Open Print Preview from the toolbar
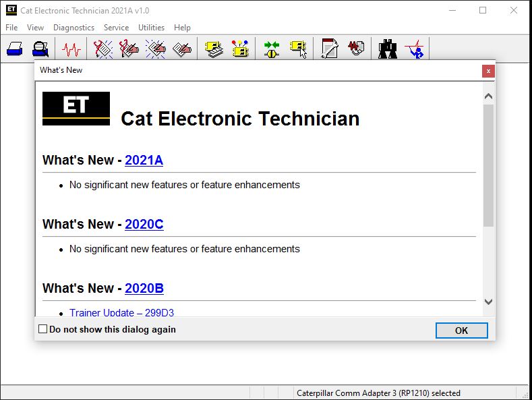The height and width of the screenshot is (400, 532). point(40,49)
